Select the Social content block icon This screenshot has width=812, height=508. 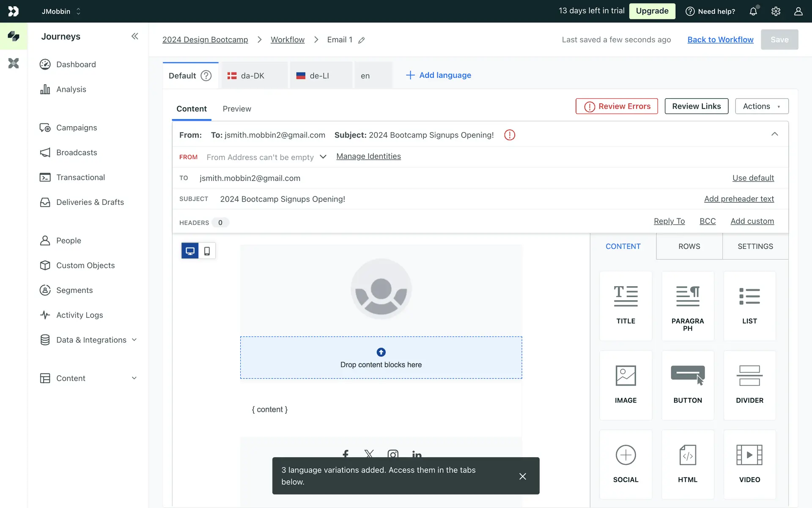pyautogui.click(x=625, y=455)
